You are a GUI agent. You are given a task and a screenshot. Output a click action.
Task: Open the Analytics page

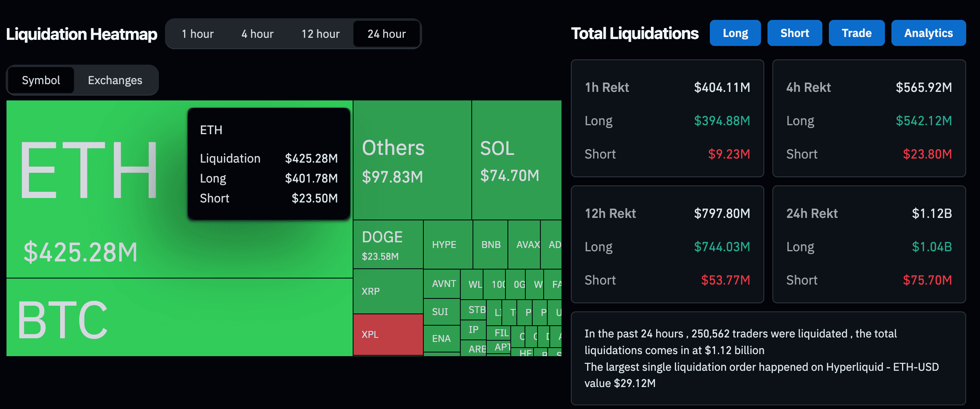[928, 33]
